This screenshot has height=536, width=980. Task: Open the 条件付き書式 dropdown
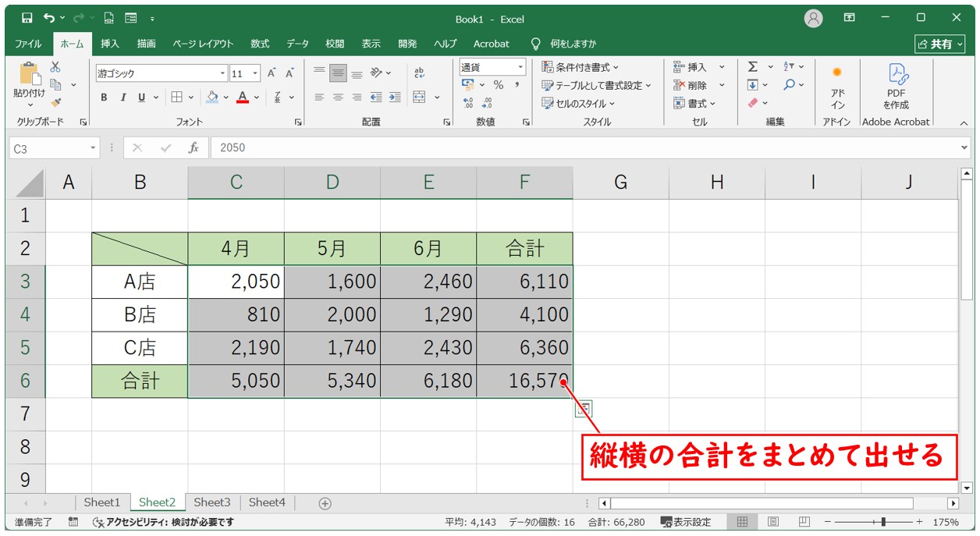pos(580,67)
